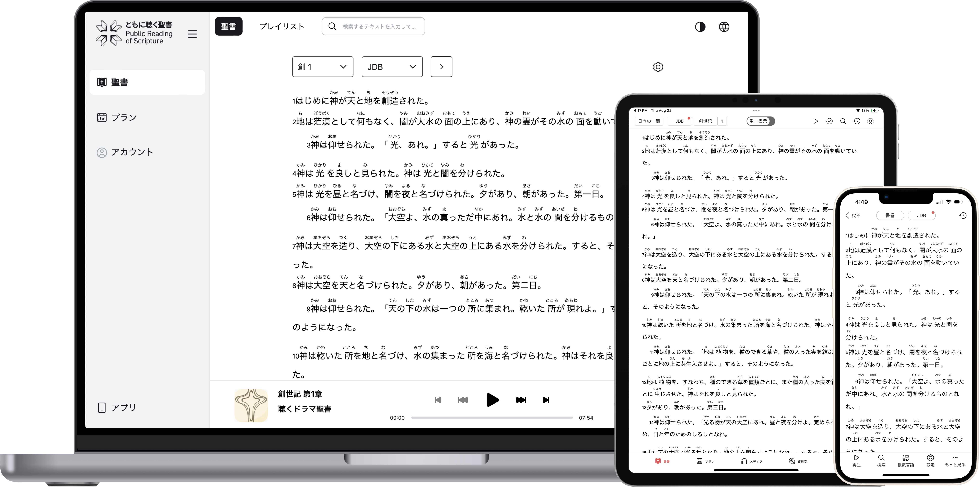Screen dimensions: 980x490
Task: Open history clock icon on phone
Action: click(963, 215)
